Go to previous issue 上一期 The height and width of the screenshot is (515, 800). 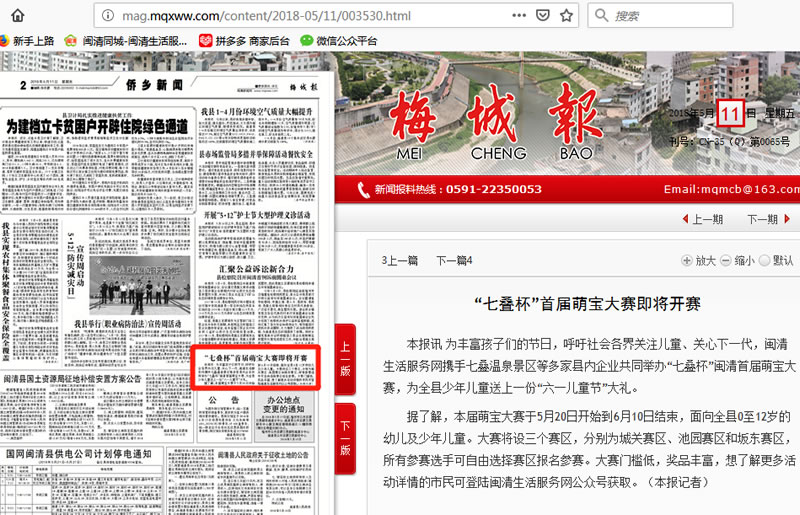[702, 219]
